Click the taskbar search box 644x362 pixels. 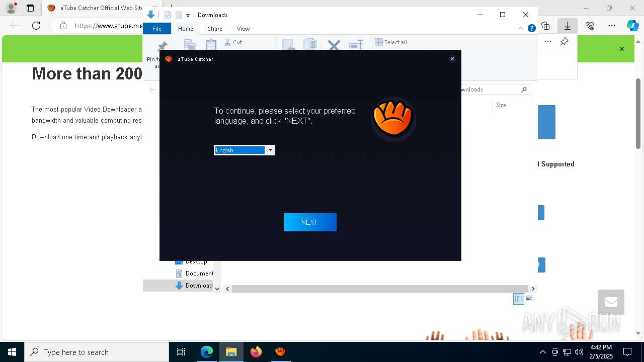(x=97, y=352)
